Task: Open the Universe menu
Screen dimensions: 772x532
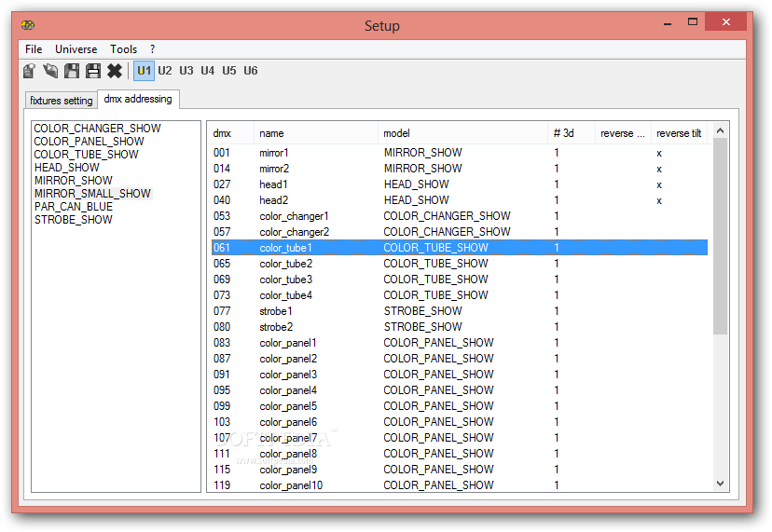Action: tap(76, 49)
